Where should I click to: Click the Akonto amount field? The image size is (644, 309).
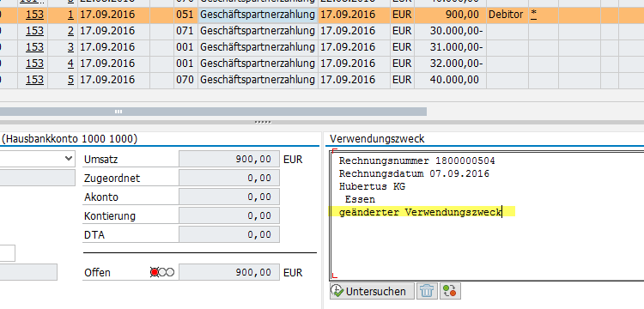coord(229,197)
